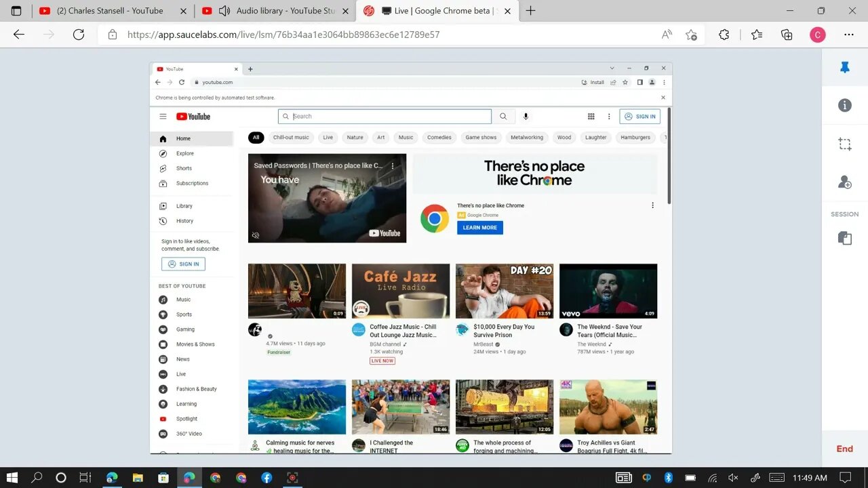Image resolution: width=868 pixels, height=488 pixels.
Task: Select the Hamburgers filter chip
Action: tap(635, 138)
